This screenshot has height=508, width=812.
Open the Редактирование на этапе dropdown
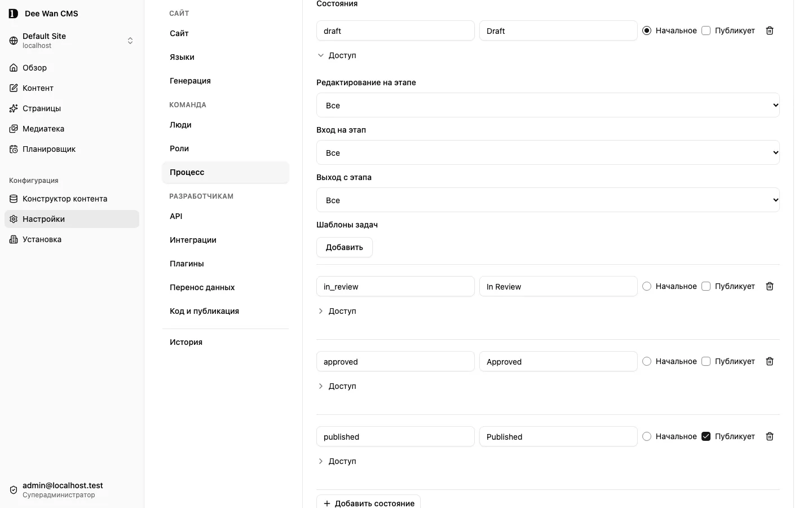click(x=548, y=105)
